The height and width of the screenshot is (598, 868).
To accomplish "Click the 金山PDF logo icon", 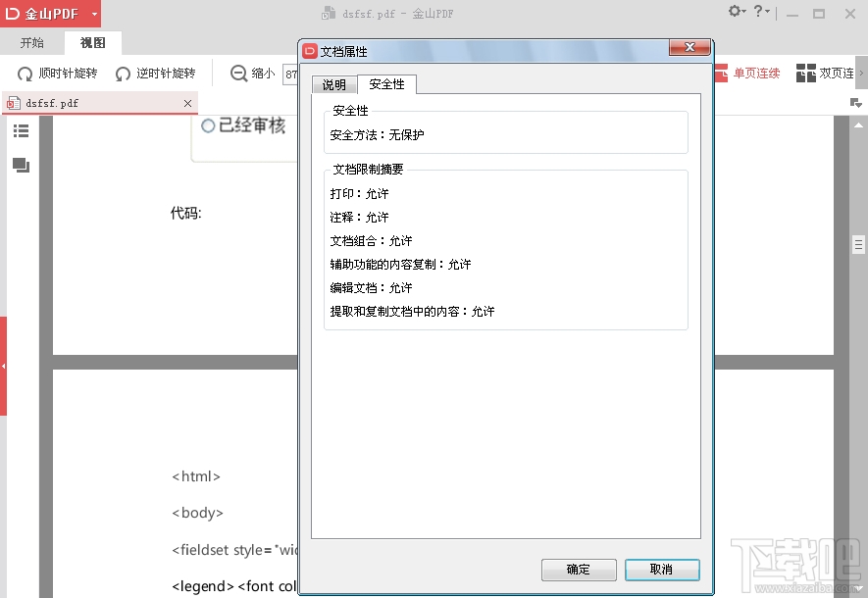I will tap(12, 13).
